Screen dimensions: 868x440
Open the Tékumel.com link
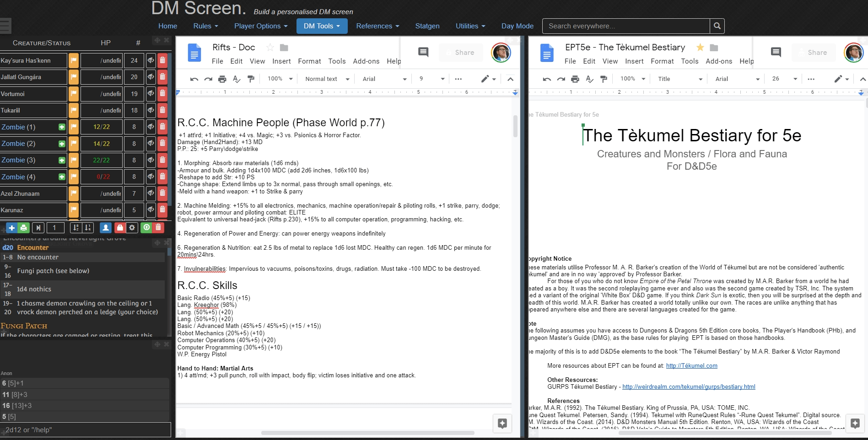point(691,366)
